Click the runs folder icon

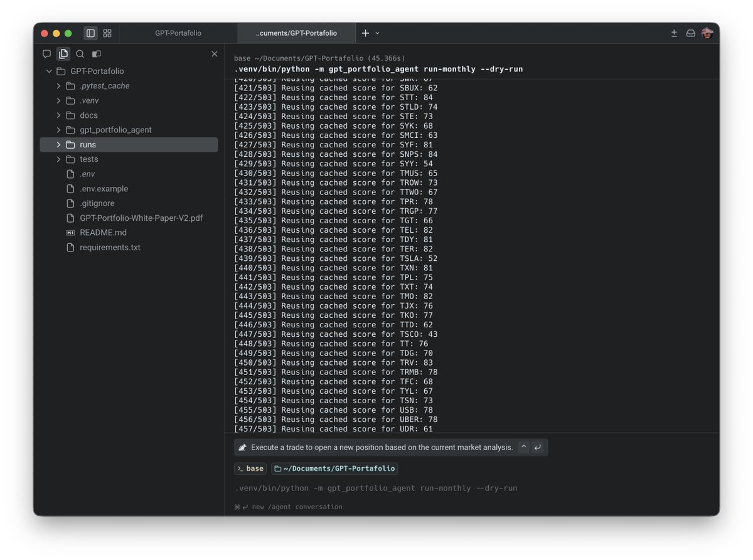[x=70, y=145]
